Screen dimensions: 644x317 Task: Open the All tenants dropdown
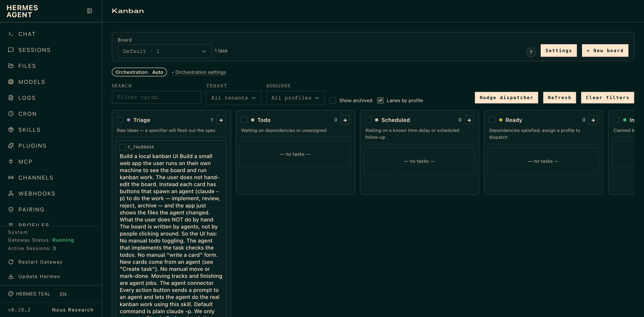pos(233,98)
